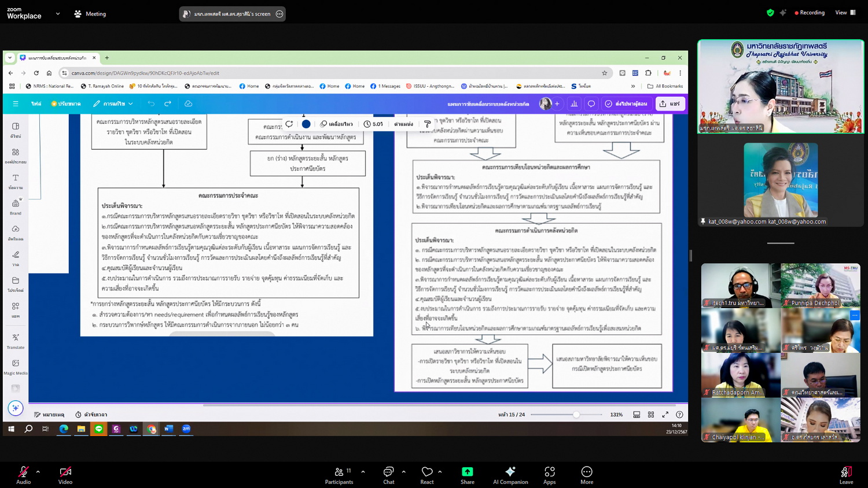Start sharing with the Share button

pyautogui.click(x=467, y=475)
